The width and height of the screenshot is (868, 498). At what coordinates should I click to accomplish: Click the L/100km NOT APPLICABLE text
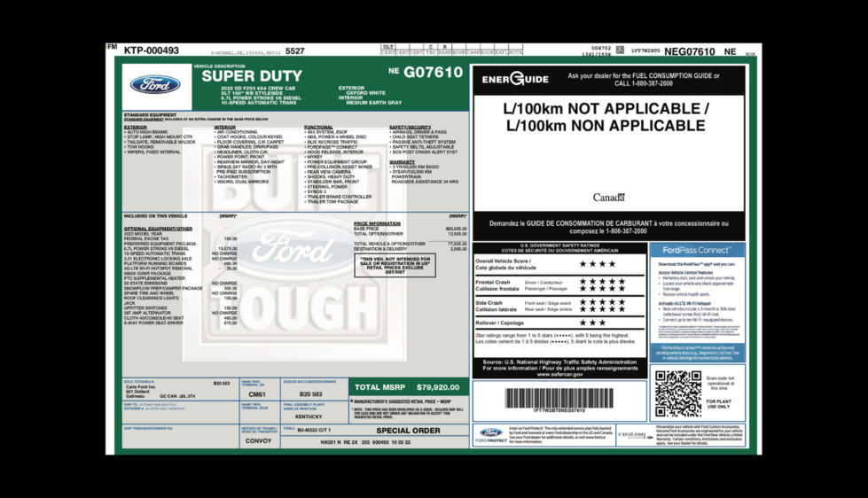tap(606, 117)
